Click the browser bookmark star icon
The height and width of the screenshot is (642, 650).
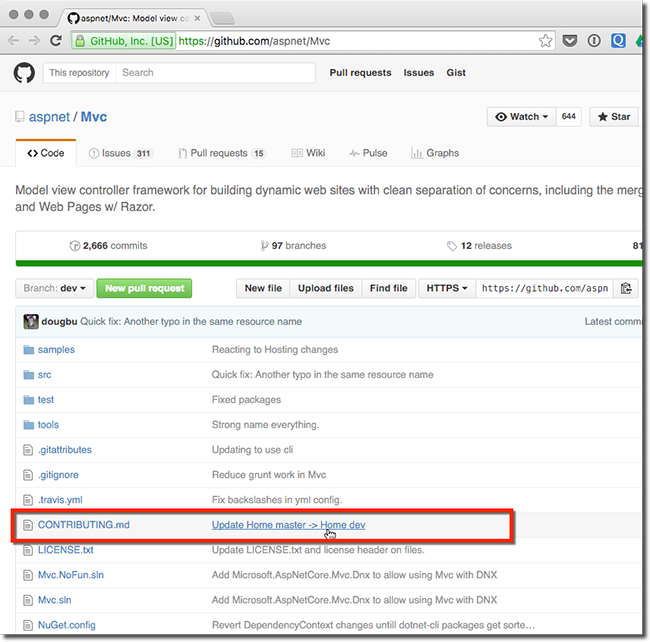pyautogui.click(x=545, y=41)
